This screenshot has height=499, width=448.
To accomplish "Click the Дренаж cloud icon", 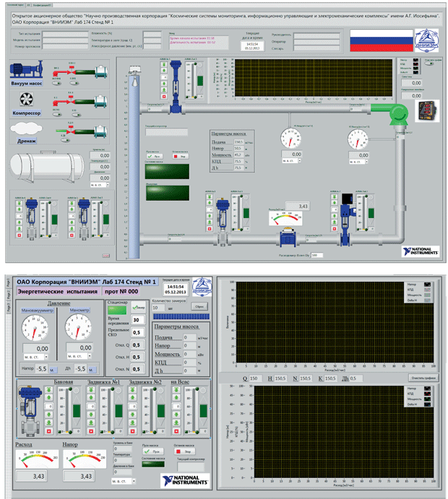I will (26, 129).
